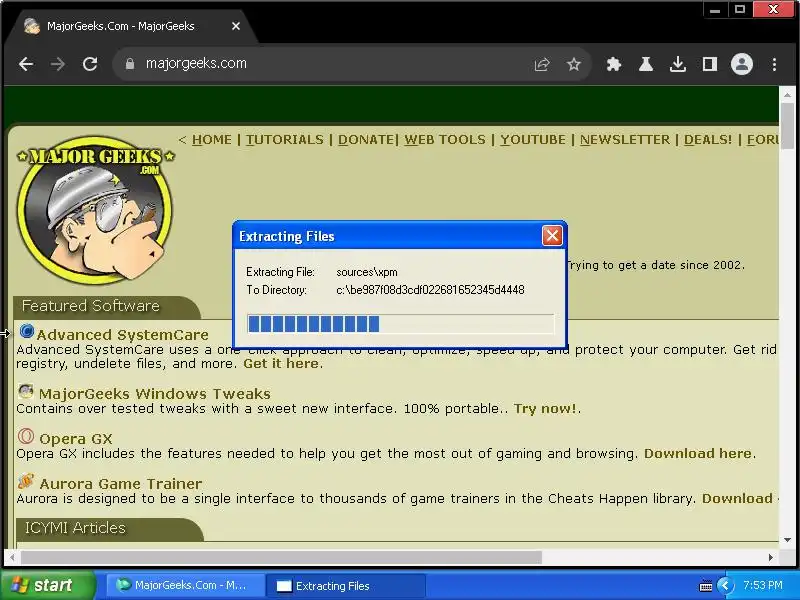Click the 'Download here' link
The image size is (800, 600).
tap(697, 454)
